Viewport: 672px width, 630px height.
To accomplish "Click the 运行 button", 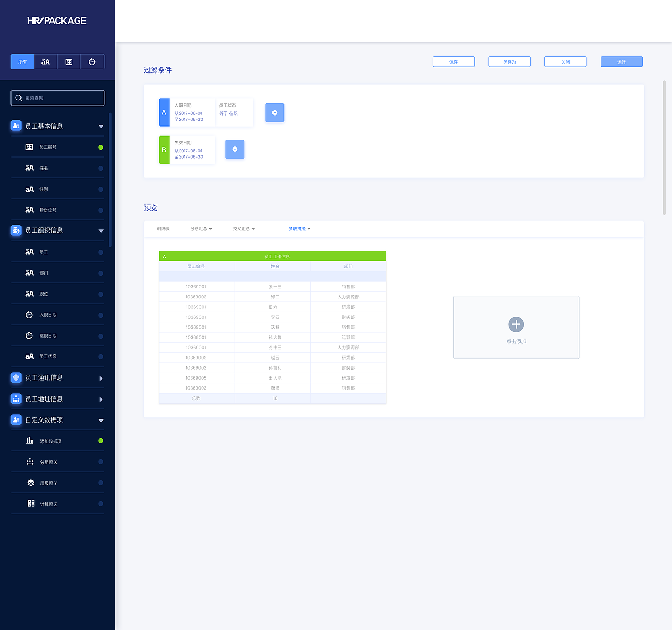I will 622,62.
